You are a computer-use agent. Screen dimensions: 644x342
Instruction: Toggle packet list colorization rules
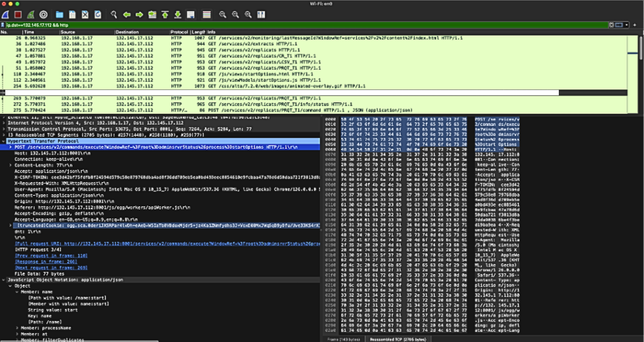click(x=207, y=14)
